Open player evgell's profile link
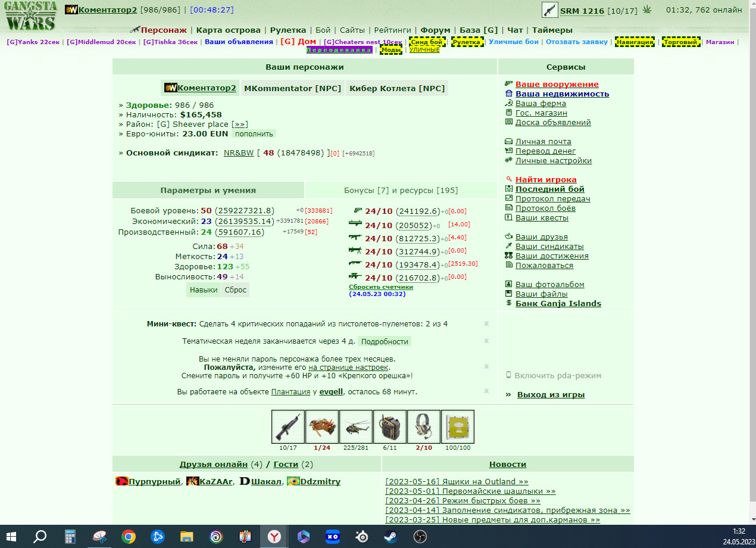 332,392
